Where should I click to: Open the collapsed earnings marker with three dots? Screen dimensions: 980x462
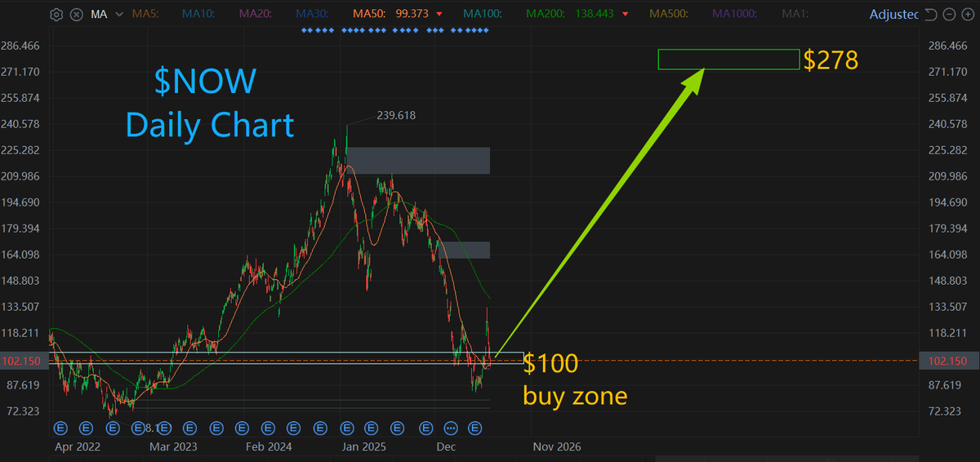point(451,428)
